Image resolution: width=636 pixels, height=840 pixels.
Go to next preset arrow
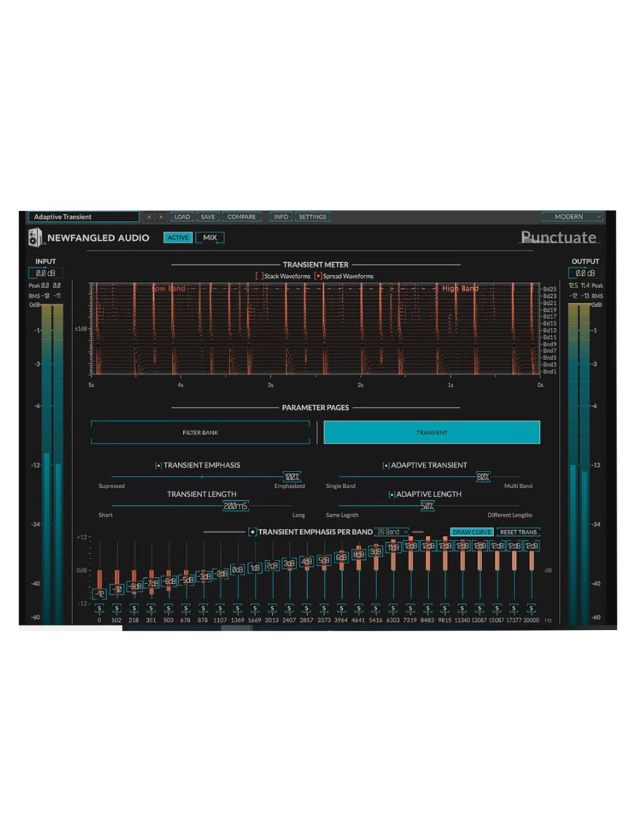(x=161, y=217)
